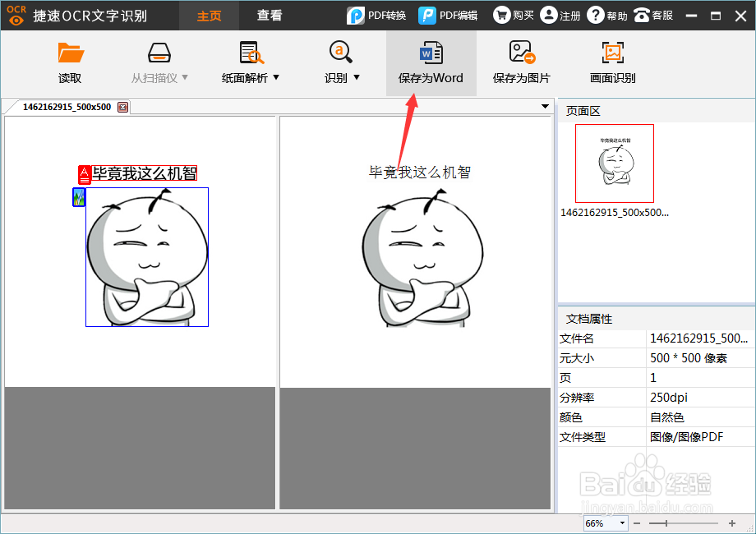Open the PDF转换 tool icon
Image resolution: width=756 pixels, height=534 pixels.
357,15
